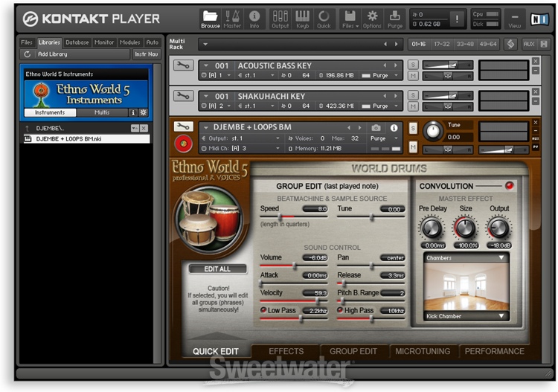Open the library settings gear icon

pos(143,112)
